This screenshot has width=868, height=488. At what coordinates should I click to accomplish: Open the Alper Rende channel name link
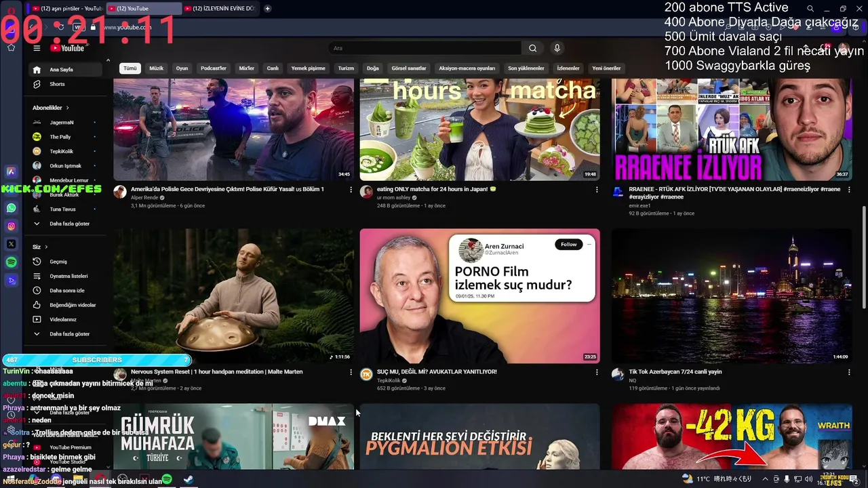[144, 197]
